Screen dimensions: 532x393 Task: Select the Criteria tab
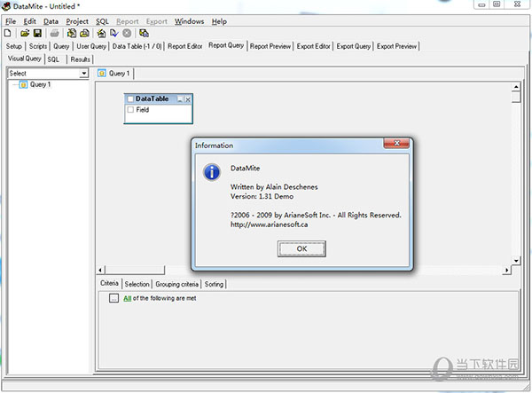click(x=109, y=283)
